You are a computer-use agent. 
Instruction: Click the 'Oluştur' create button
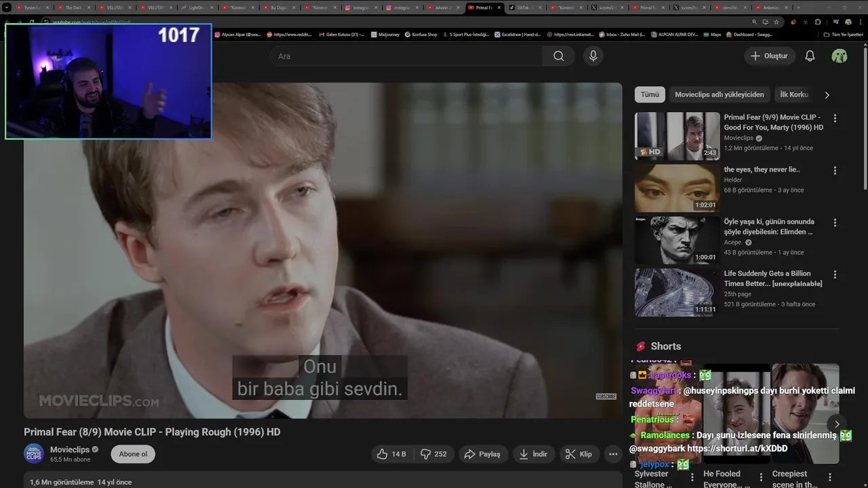[770, 56]
